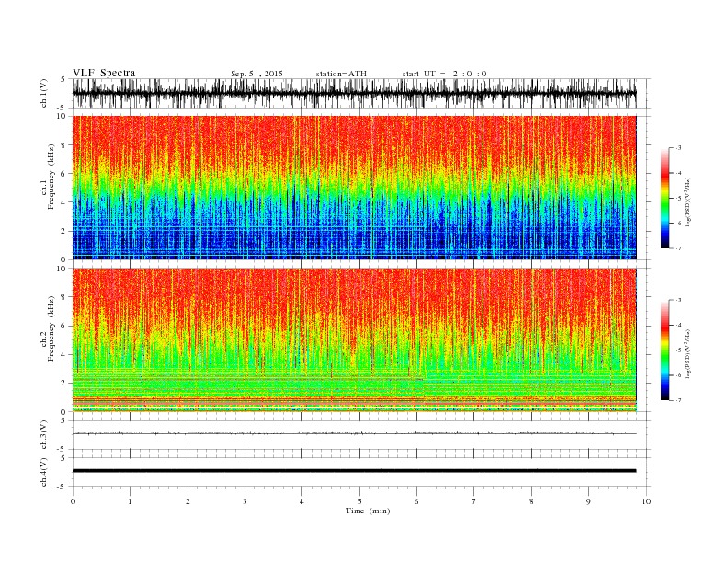Viewport: 728px width, 563px height.
Task: Click the "3" tick on the time axis
Action: coord(245,501)
